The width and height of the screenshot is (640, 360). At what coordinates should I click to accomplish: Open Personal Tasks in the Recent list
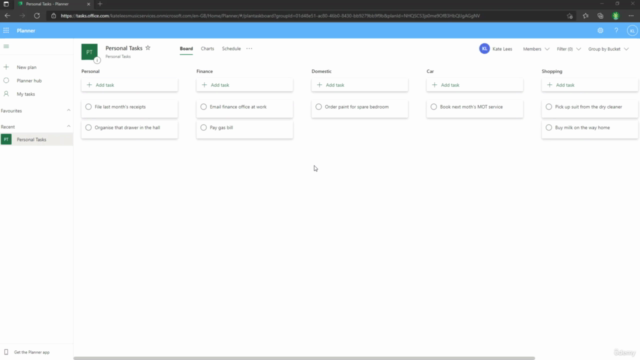[x=36, y=140]
